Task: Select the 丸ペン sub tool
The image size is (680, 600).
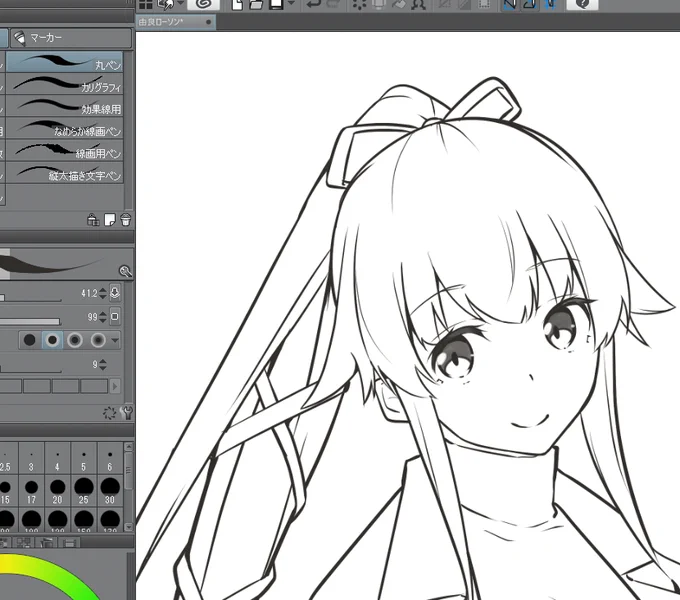Action: [x=65, y=62]
